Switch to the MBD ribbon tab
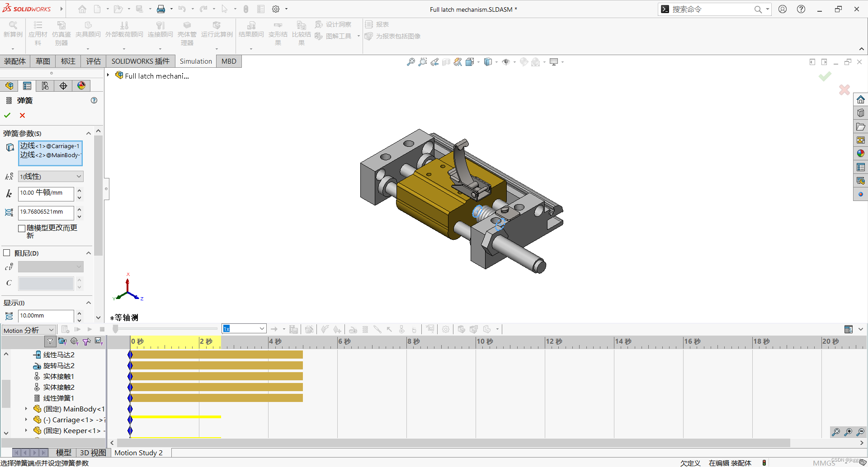 [x=228, y=61]
